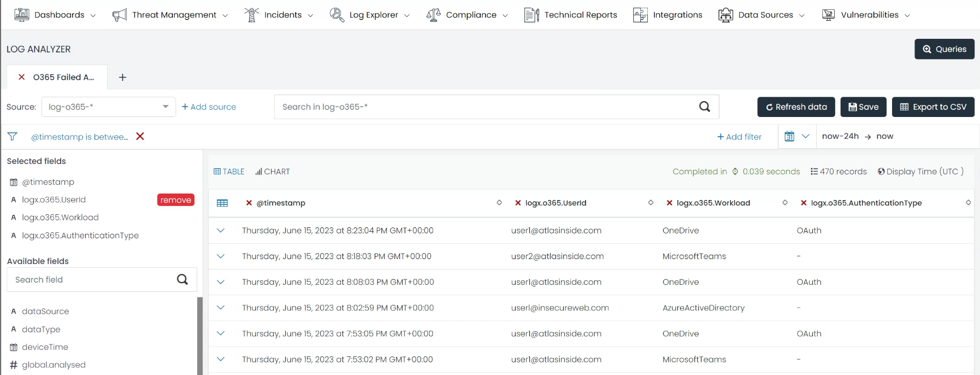Open the Dashboards menu
This screenshot has height=375, width=980.
(55, 15)
